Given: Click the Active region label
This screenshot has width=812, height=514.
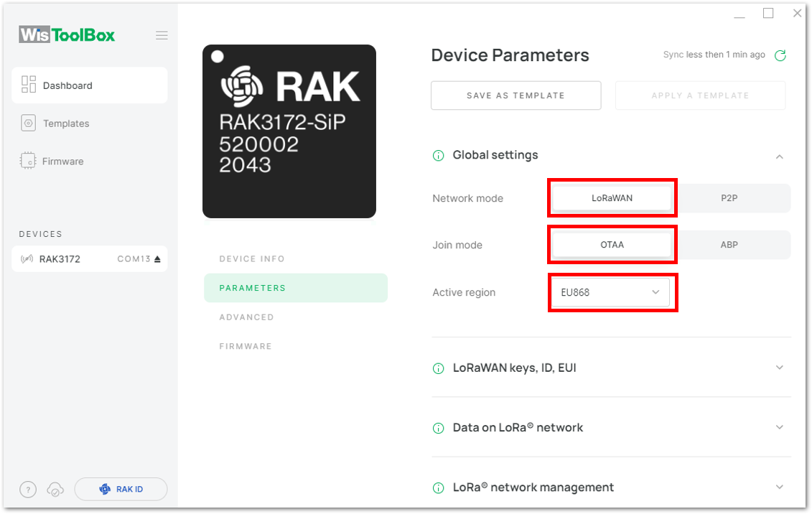Looking at the screenshot, I should (x=464, y=292).
